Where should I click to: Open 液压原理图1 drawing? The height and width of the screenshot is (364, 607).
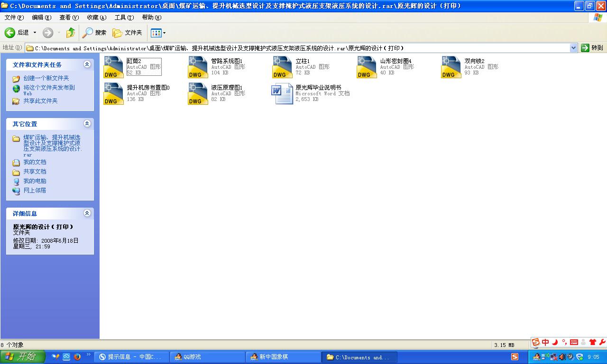[197, 93]
